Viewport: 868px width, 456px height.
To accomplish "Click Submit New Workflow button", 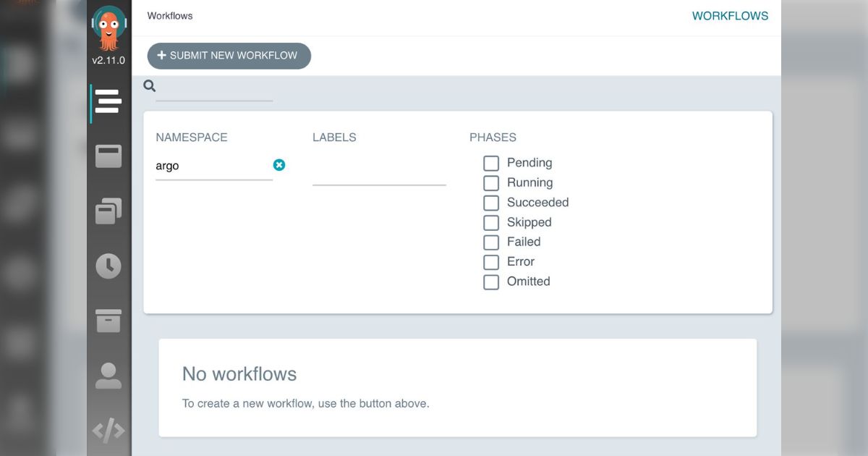I will (x=229, y=56).
